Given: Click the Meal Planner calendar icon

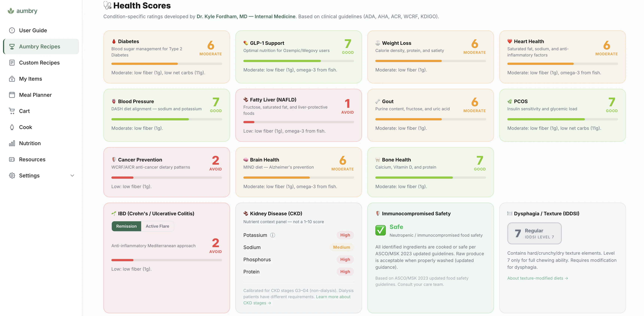Looking at the screenshot, I should (x=12, y=95).
